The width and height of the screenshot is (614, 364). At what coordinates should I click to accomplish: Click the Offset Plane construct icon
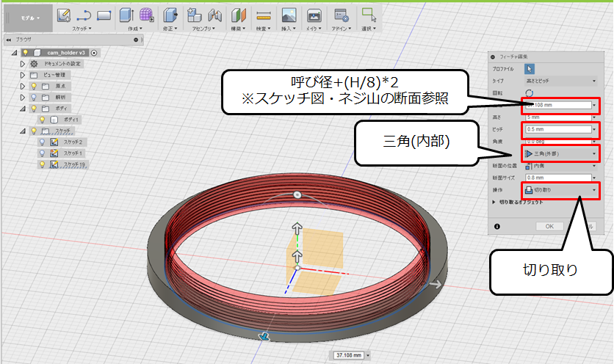point(239,15)
